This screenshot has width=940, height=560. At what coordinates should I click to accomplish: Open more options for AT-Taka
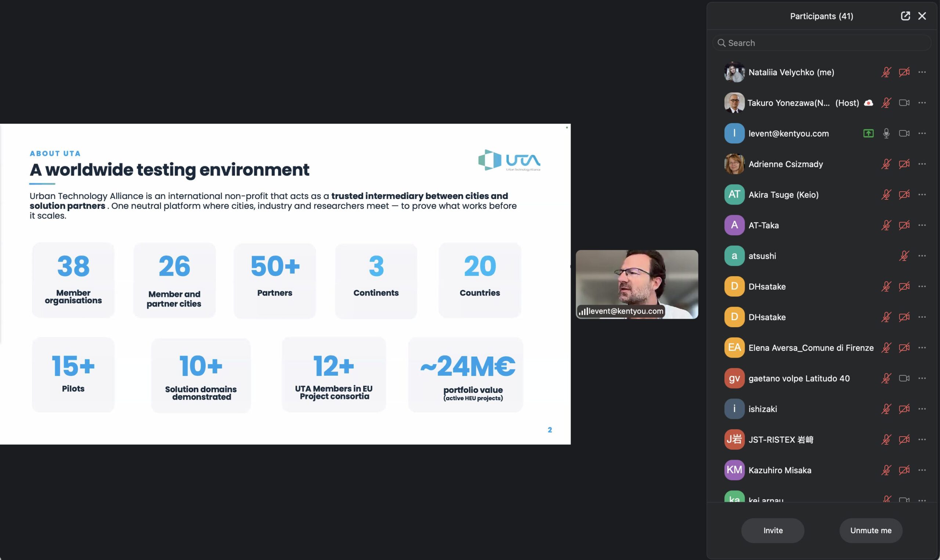[x=922, y=225]
